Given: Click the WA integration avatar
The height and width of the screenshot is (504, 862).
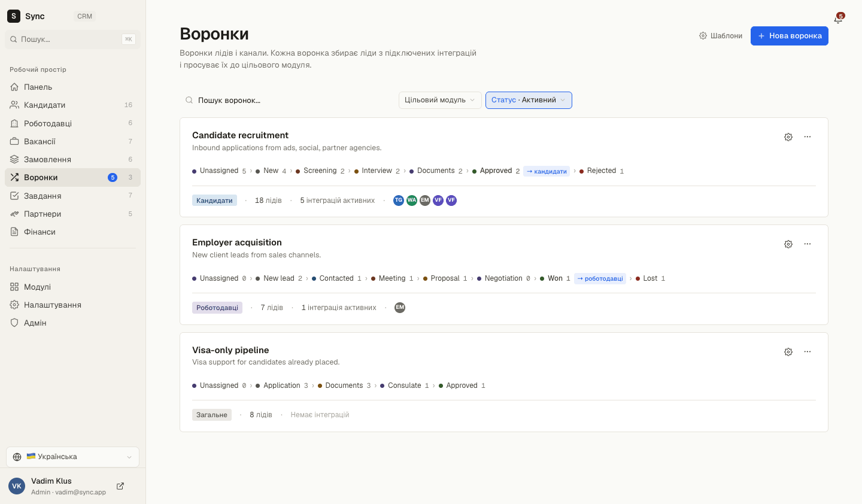Looking at the screenshot, I should click(412, 201).
